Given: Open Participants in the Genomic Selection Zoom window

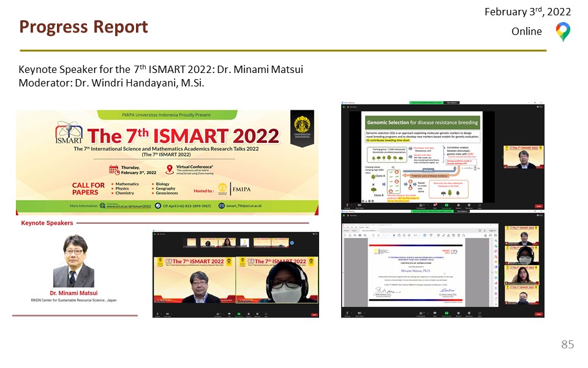Looking at the screenshot, I should tap(421, 206).
